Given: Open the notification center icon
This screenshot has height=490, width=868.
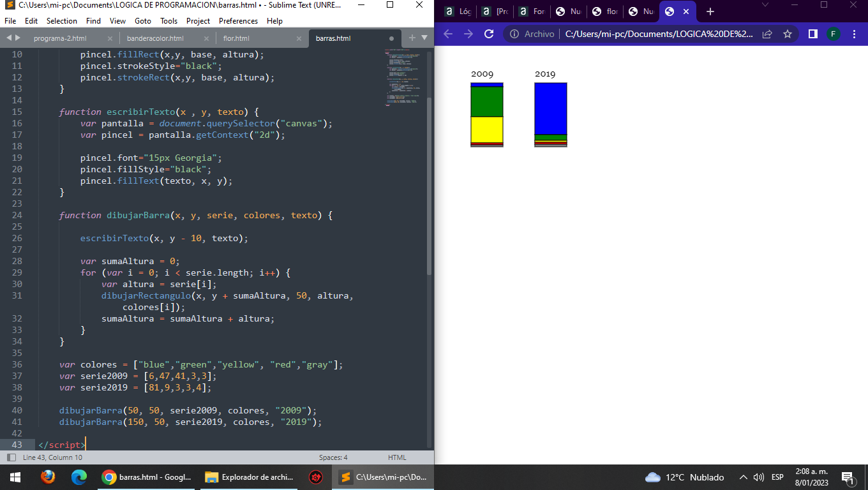Looking at the screenshot, I should (x=848, y=477).
